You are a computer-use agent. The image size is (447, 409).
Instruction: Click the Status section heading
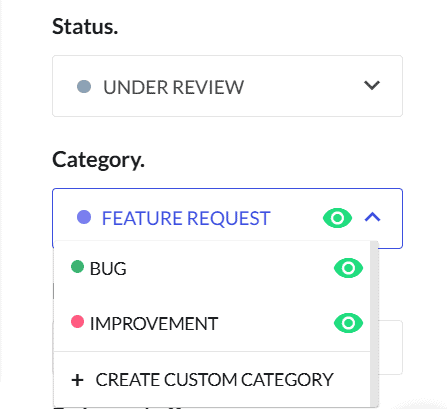(x=85, y=26)
